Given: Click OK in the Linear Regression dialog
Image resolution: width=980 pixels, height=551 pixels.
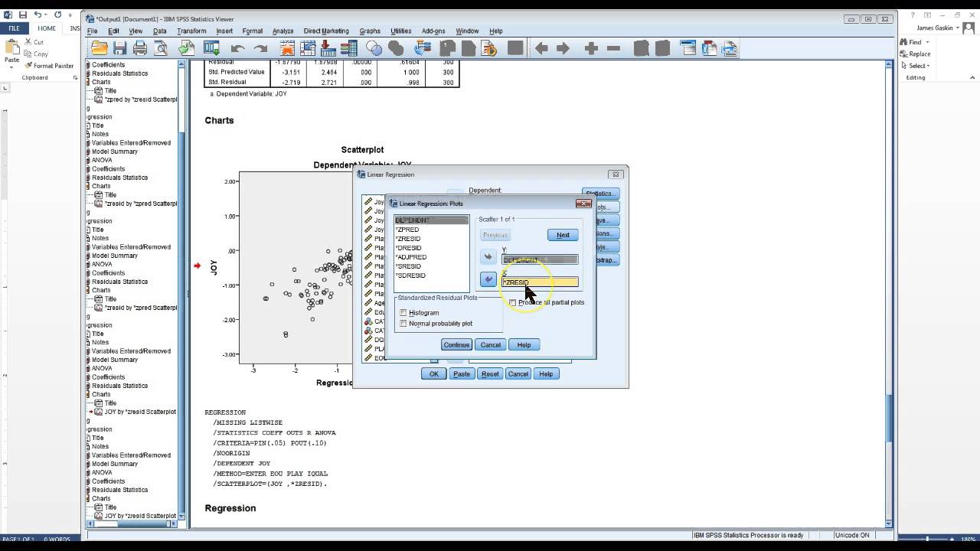Looking at the screenshot, I should (433, 374).
